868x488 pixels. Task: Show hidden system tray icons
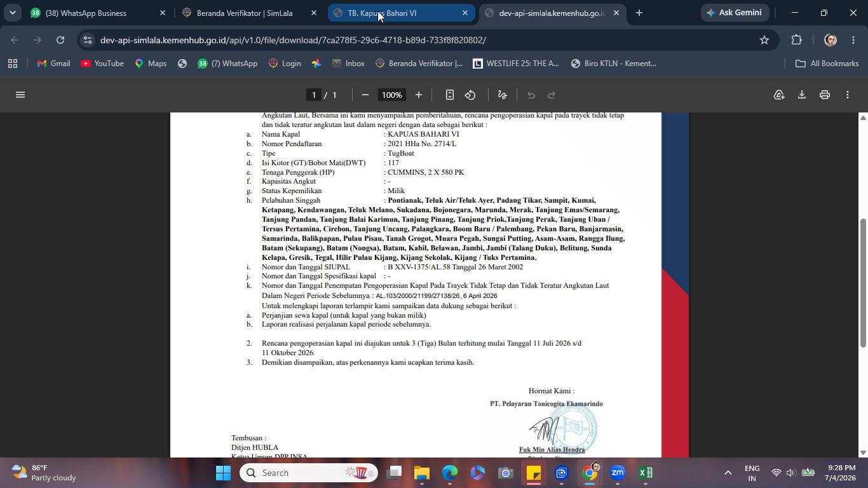pos(728,473)
